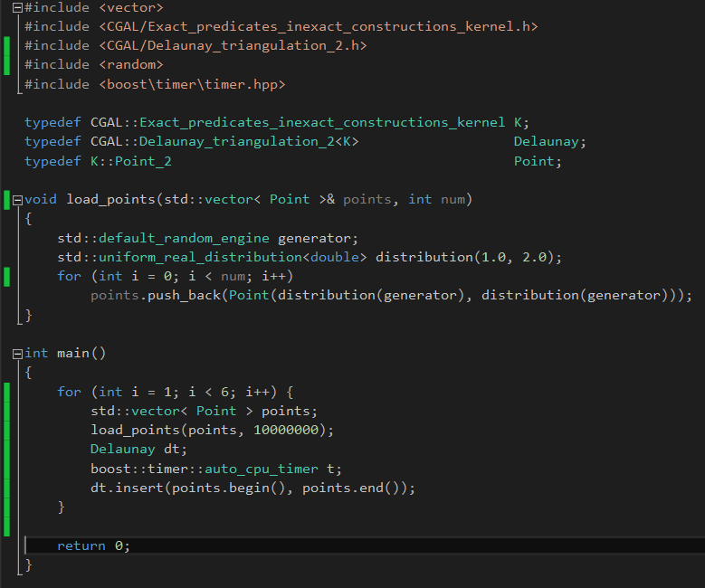Click the 'return 0;' statement

(93, 546)
